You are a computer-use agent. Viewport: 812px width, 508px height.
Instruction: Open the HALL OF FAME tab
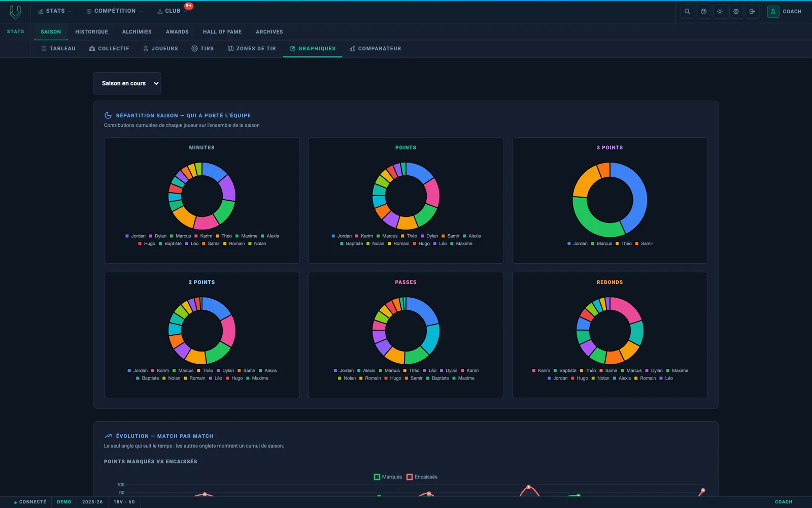(x=222, y=31)
